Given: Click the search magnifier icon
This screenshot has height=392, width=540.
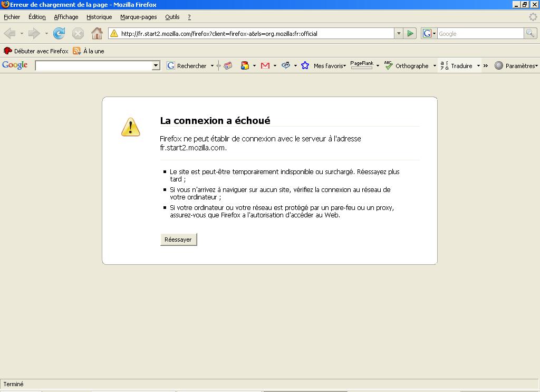Looking at the screenshot, I should click(x=531, y=33).
